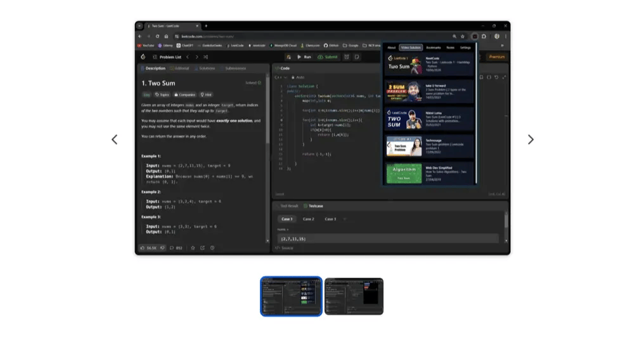
Task: Open the About tab in extension popup
Action: [x=392, y=48]
